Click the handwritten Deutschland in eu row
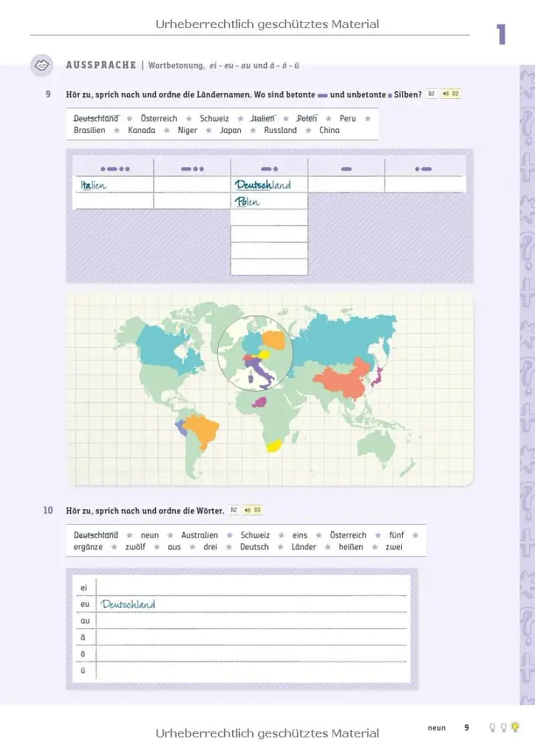The image size is (535, 756). pyautogui.click(x=128, y=604)
